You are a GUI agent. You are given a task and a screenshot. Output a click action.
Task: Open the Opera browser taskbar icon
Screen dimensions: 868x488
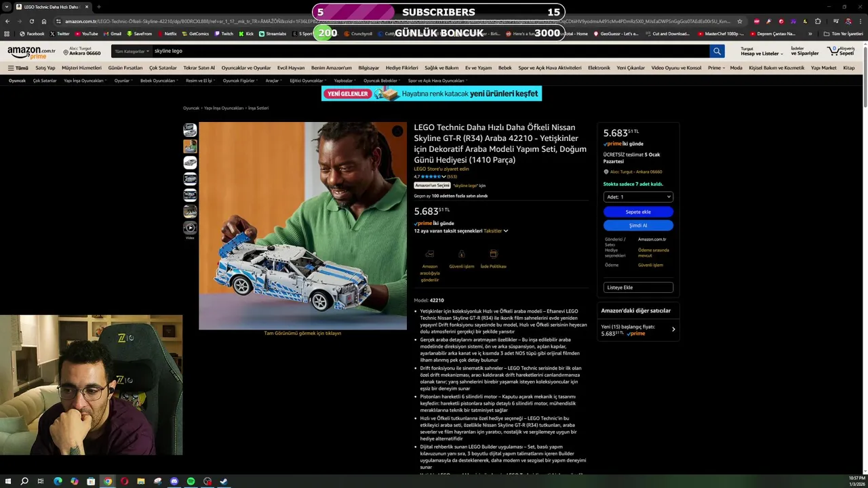[124, 481]
